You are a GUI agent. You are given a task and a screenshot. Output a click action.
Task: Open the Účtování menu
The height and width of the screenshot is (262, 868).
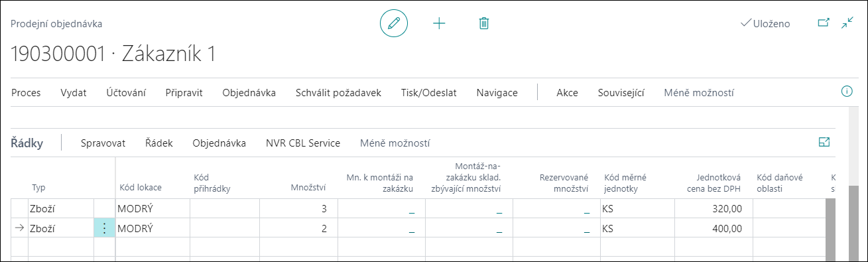[126, 93]
